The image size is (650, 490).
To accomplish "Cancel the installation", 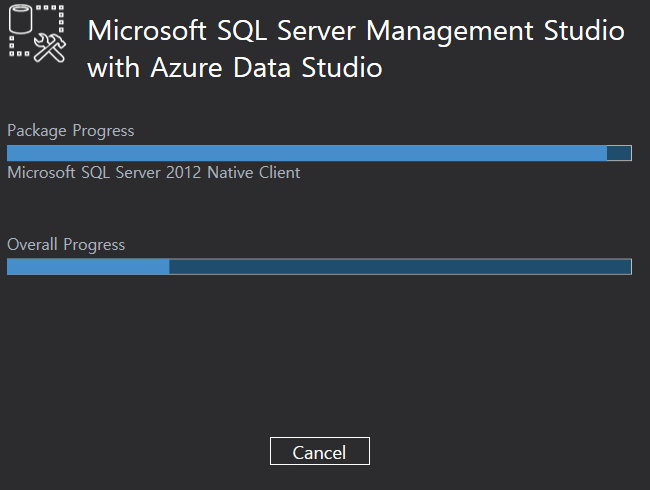I will point(320,451).
